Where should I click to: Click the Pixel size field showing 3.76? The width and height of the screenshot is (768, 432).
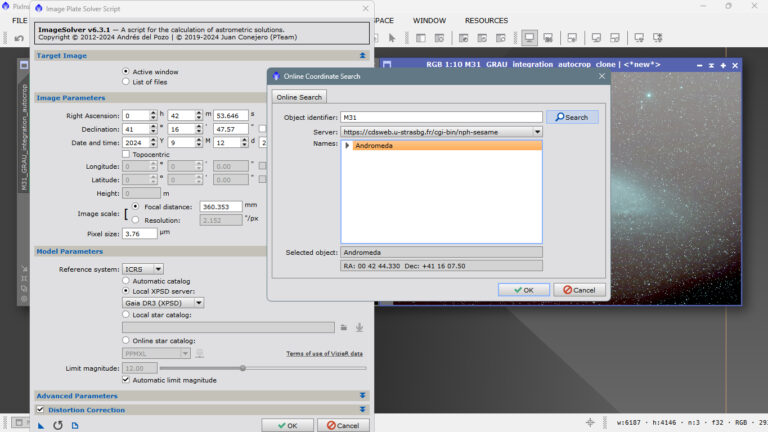[x=140, y=234]
